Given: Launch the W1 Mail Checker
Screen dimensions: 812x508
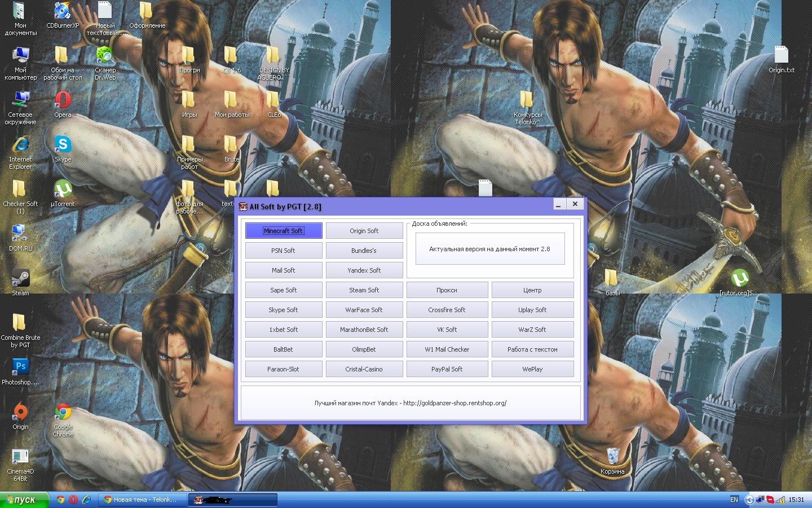Looking at the screenshot, I should coord(447,349).
